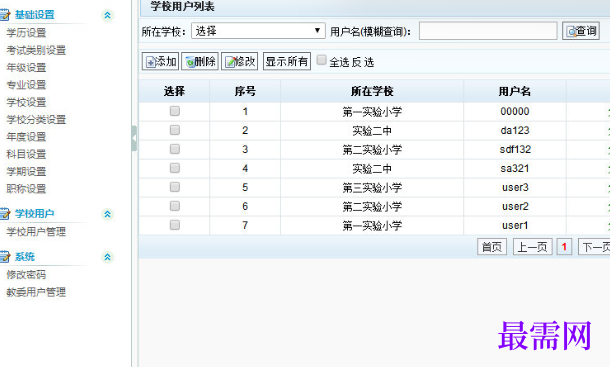Open 考试类别设置 in the sidebar
Screen dimensions: 610x367
36,50
